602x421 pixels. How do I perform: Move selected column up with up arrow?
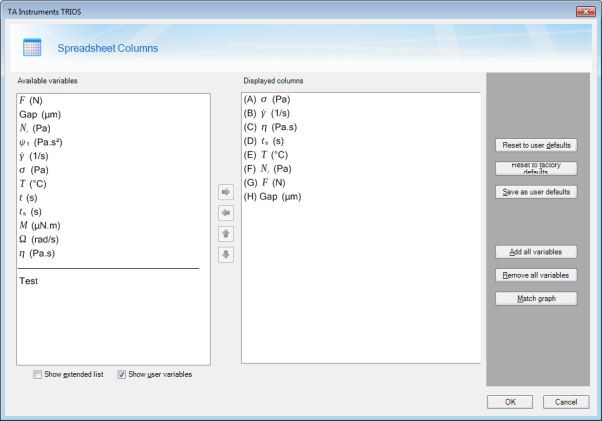(x=226, y=233)
